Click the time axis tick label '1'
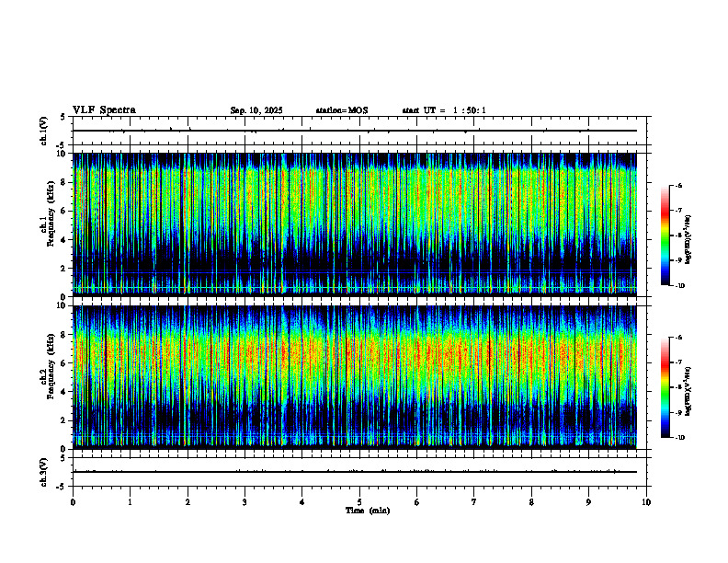Viewport: 728px width, 563px height. pyautogui.click(x=130, y=502)
